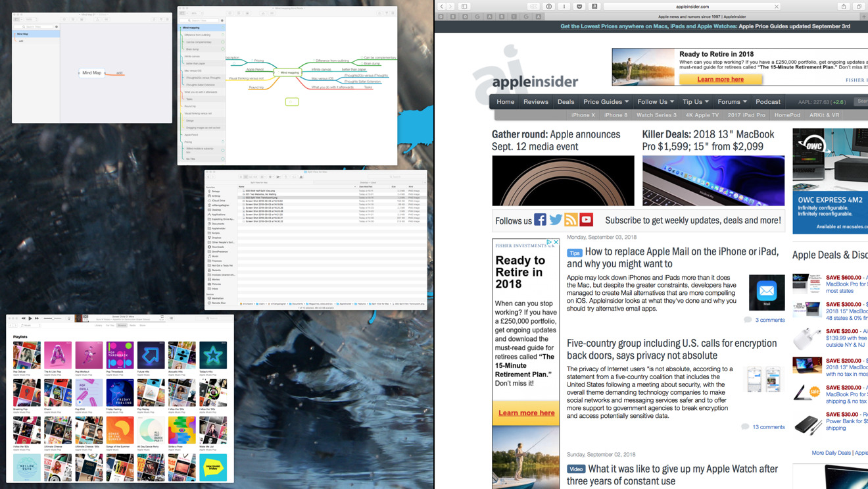The height and width of the screenshot is (489, 868).
Task: Click Search Titles field in Mind Map 21
Action: pos(34,27)
